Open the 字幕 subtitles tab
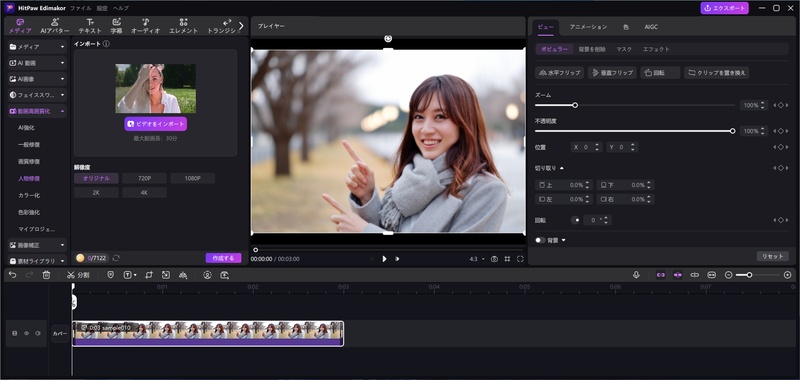Screen dimensions: 800x380 116,26
